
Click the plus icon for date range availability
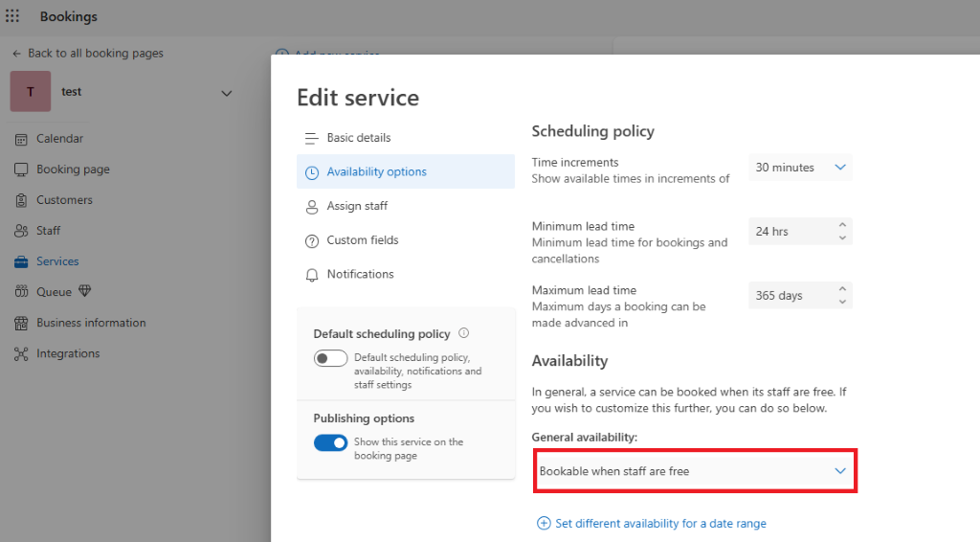click(544, 523)
